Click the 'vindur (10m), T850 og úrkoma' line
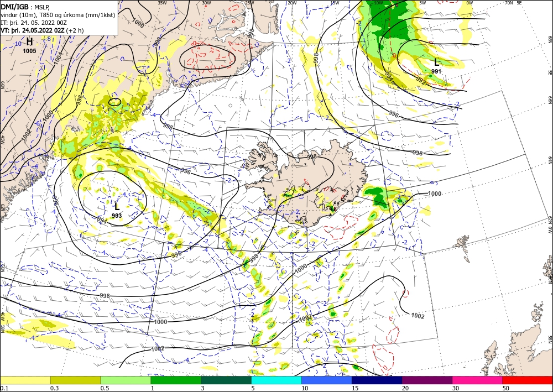Screen dimensions: 553x392 [58, 15]
